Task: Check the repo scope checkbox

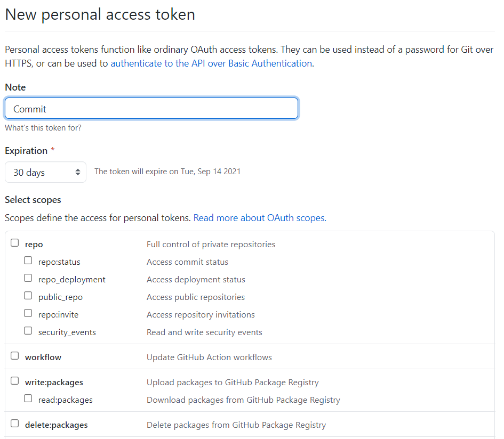Action: click(14, 243)
